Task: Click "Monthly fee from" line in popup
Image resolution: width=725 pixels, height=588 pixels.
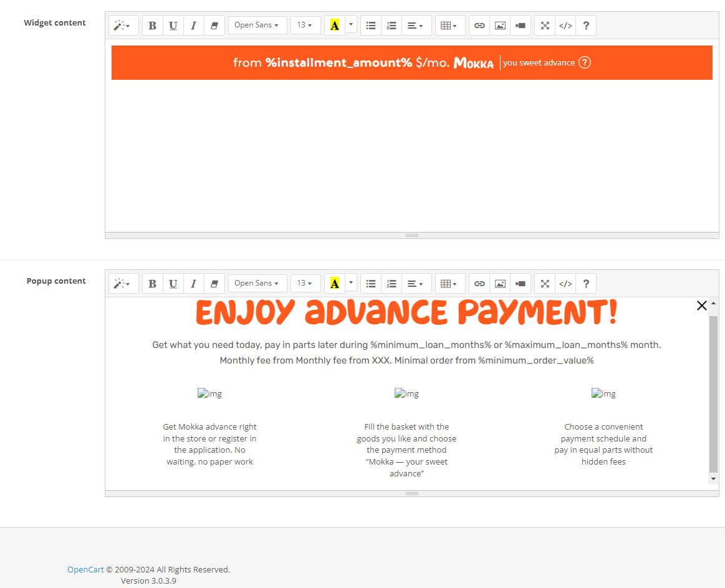Action: (x=406, y=360)
